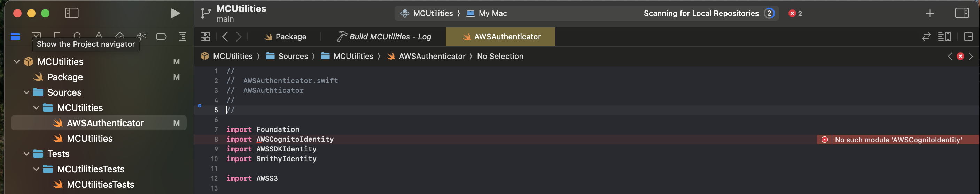The image size is (980, 194).
Task: Click the related items grid icon
Action: coord(205,37)
